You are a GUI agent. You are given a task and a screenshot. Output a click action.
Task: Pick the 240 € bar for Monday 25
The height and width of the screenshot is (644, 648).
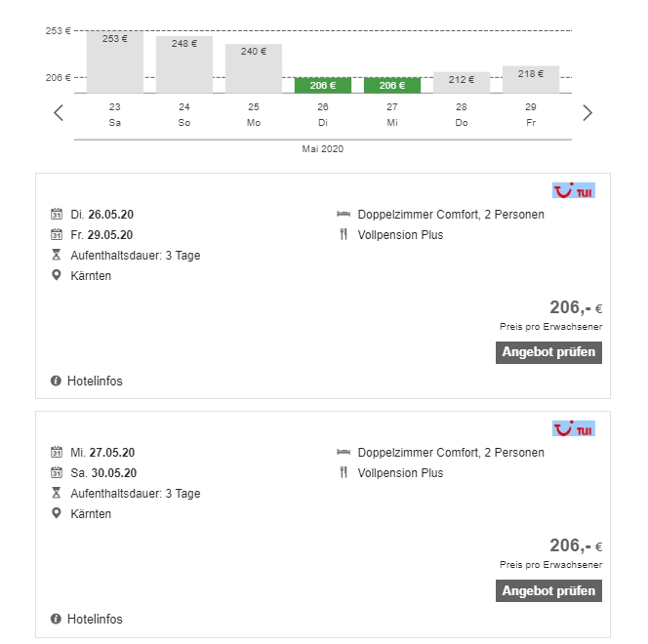tap(254, 68)
